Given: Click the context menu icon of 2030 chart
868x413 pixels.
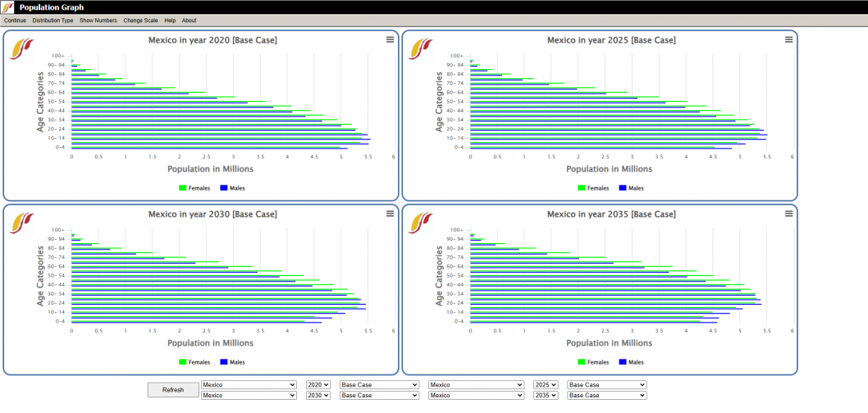Looking at the screenshot, I should (x=391, y=213).
